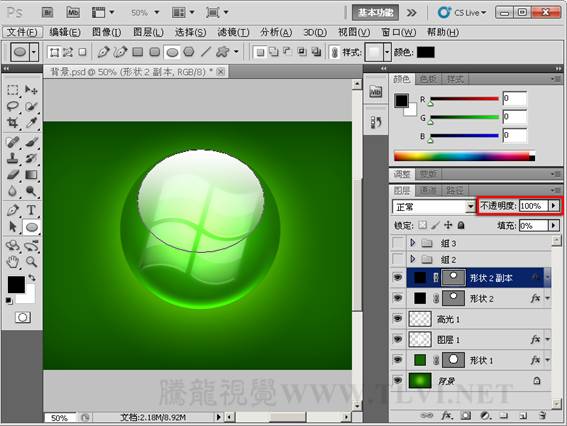The width and height of the screenshot is (567, 426).
Task: Select the Healing Brush tool
Action: click(13, 142)
